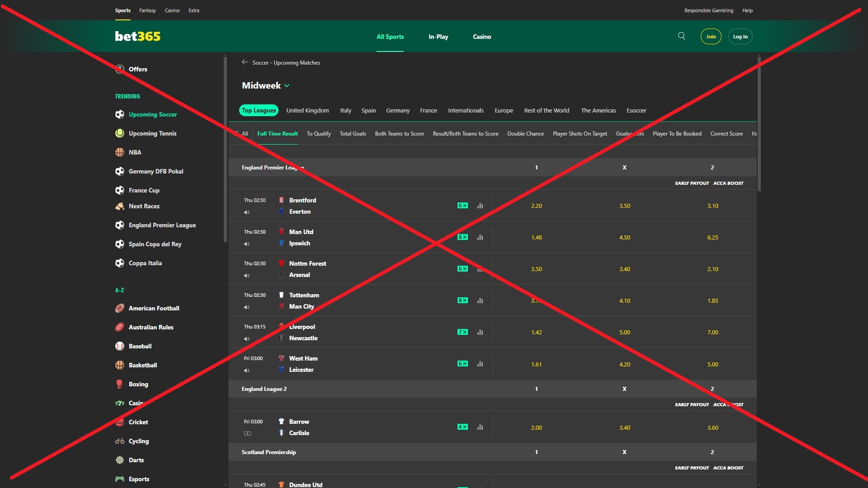The image size is (868, 488).
Task: Click the Upcoming Tennis ball icon
Action: [x=120, y=133]
